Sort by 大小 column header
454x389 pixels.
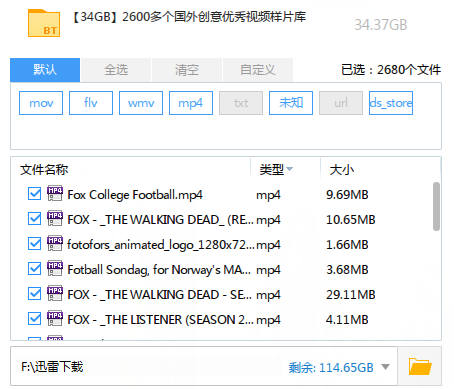click(x=342, y=170)
